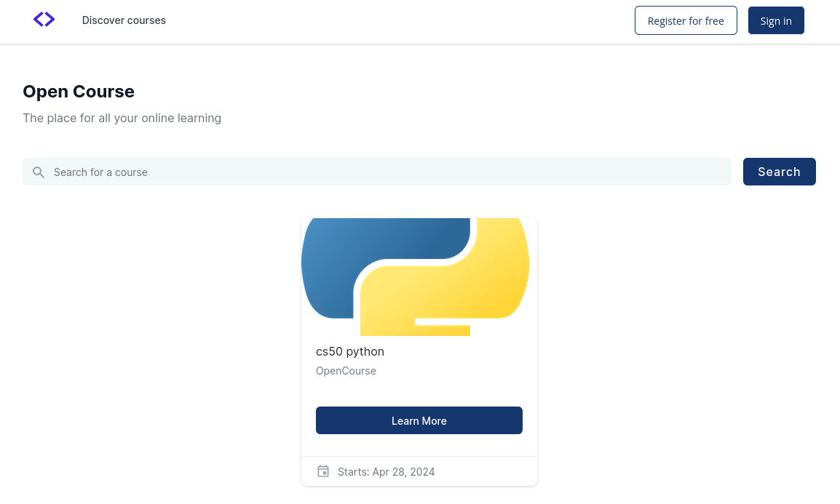
Task: Click the cs50 python course title
Action: click(x=350, y=351)
